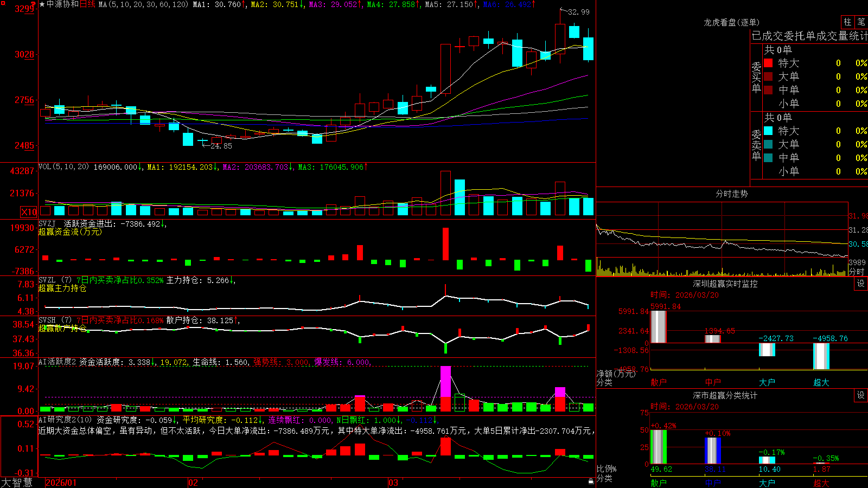Click the cyan 特大 sell order swatch
Viewport: 868px width, 488px height.
[x=768, y=131]
